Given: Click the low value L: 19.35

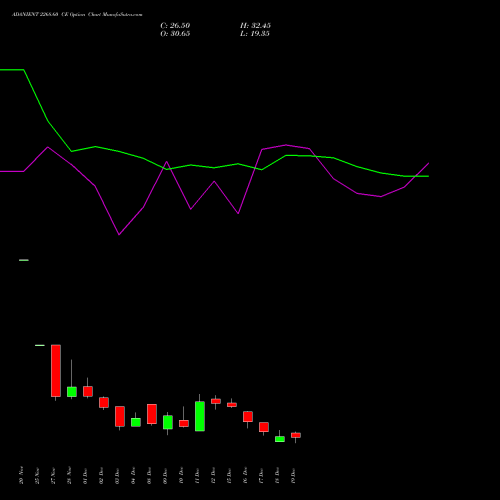Looking at the screenshot, I should [255, 34].
